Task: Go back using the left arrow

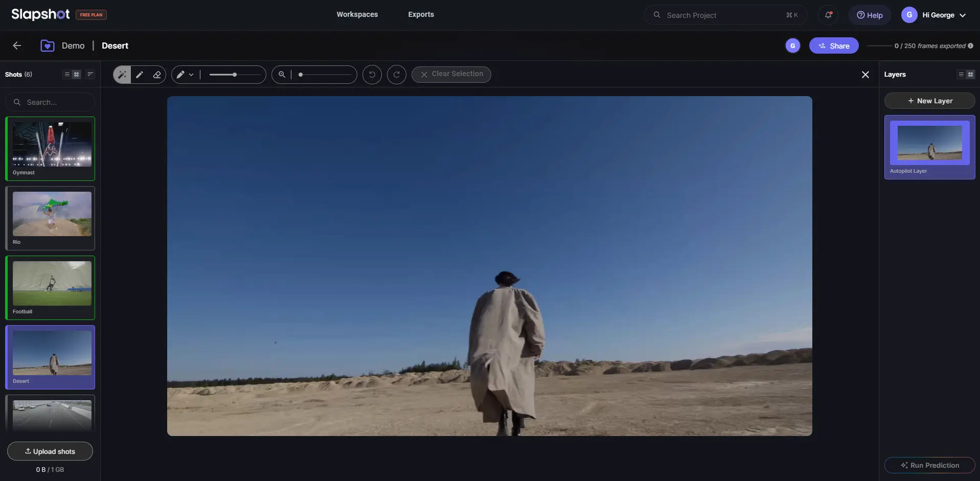Action: click(17, 45)
